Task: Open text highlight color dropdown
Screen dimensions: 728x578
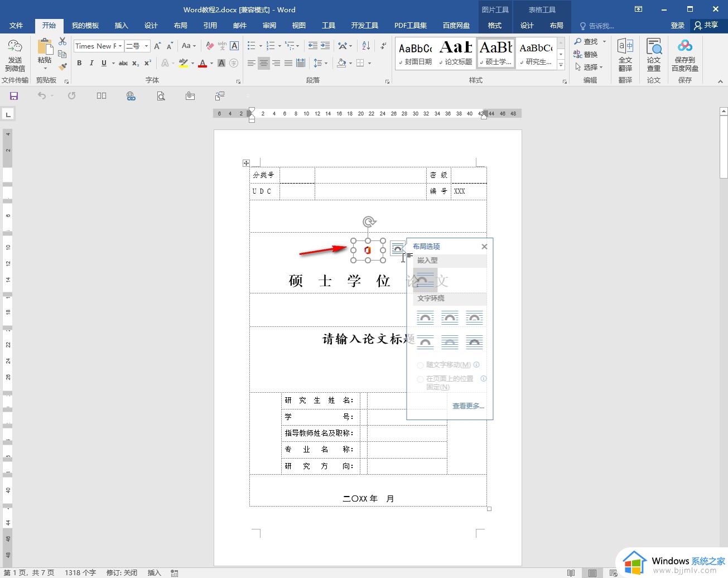Action: 192,63
